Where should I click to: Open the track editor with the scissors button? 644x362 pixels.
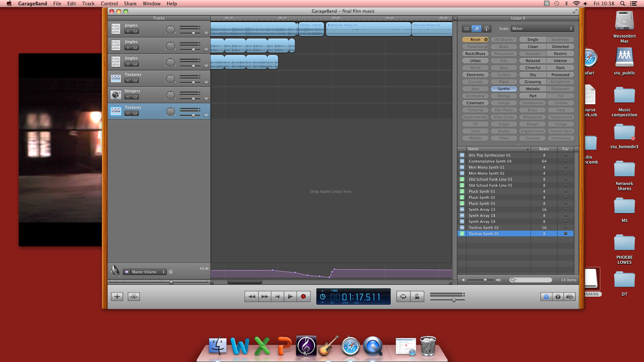[134, 296]
